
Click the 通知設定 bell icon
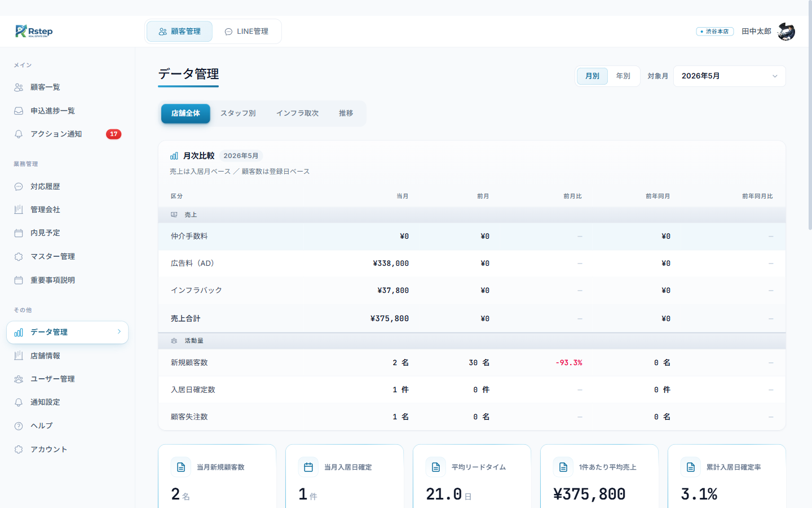click(19, 402)
